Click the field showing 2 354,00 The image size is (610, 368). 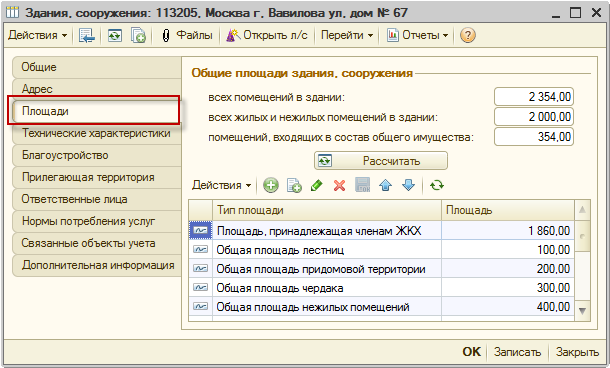pos(534,96)
